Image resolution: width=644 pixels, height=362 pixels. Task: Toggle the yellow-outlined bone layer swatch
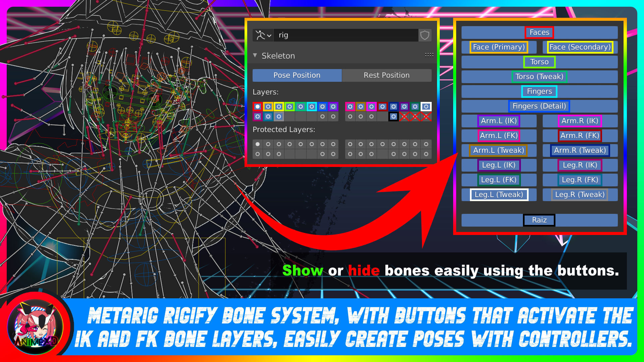click(279, 107)
